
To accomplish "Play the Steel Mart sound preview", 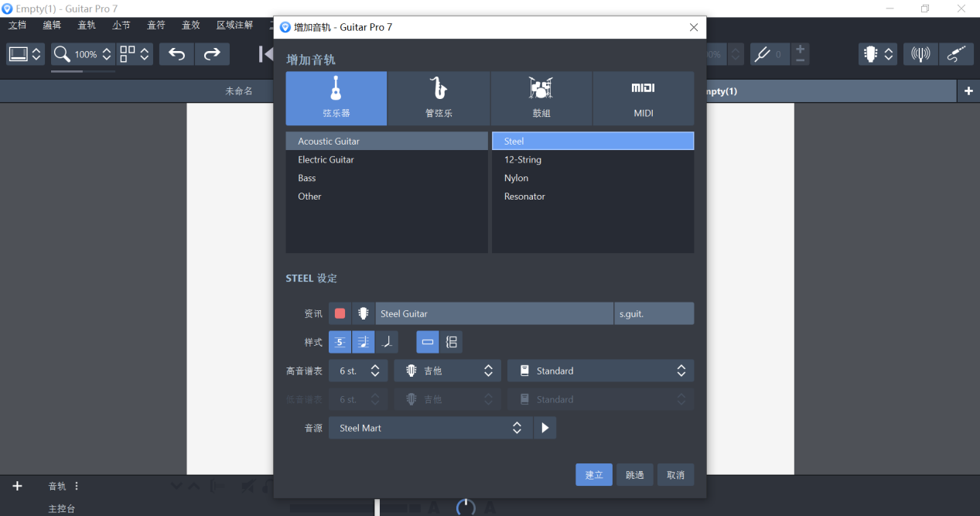I will (545, 428).
